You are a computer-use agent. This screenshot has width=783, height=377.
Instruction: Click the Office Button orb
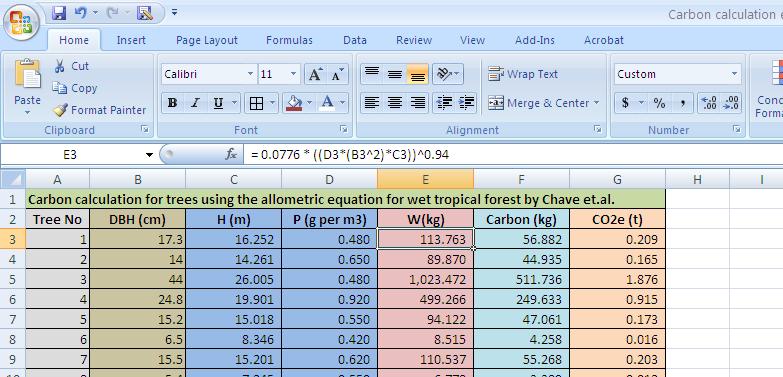(20, 22)
